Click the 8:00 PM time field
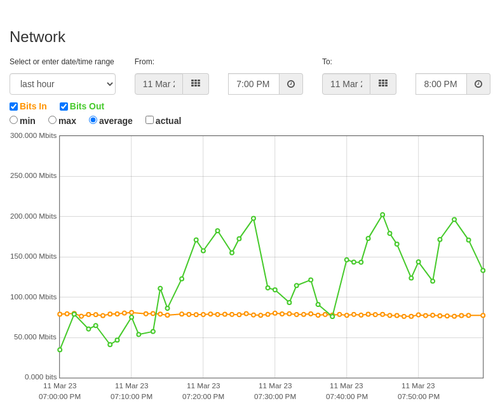 pos(441,84)
